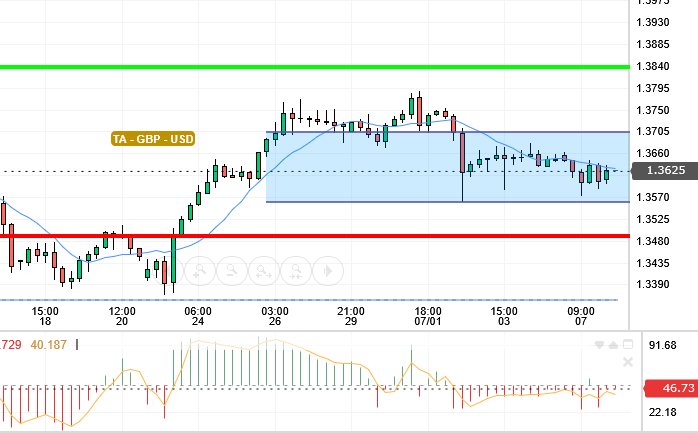Move indicator pane down with down arrow
This screenshot has height=433, width=698.
[599, 345]
